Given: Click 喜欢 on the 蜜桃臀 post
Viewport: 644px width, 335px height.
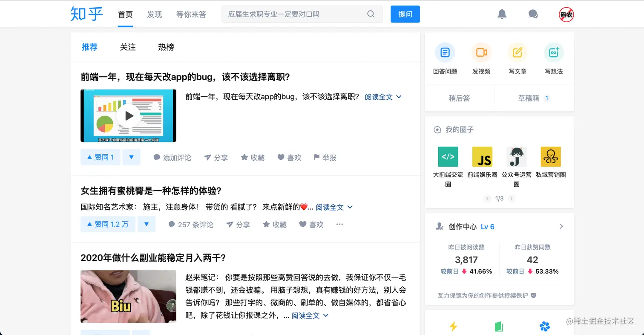Looking at the screenshot, I should (311, 224).
